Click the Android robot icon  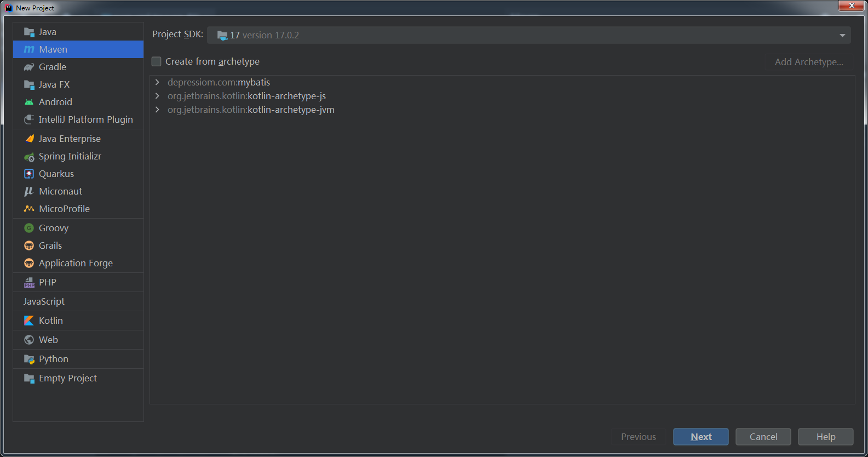[29, 102]
